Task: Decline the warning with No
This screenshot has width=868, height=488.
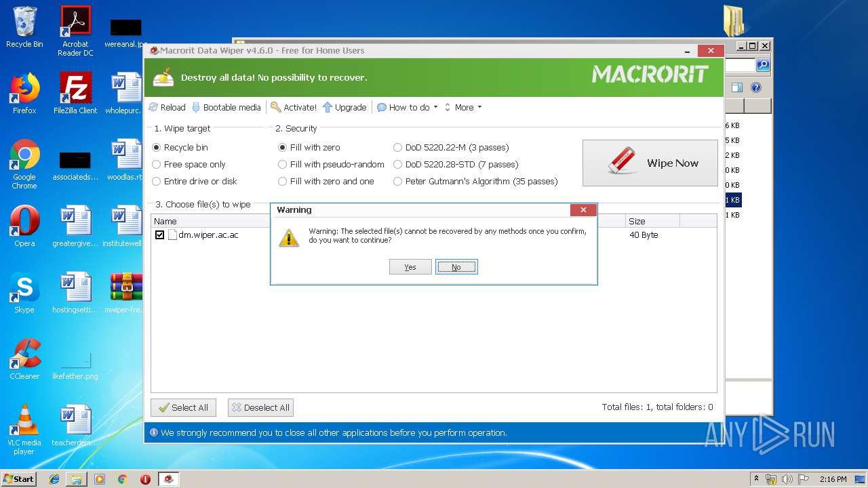Action: (456, 267)
